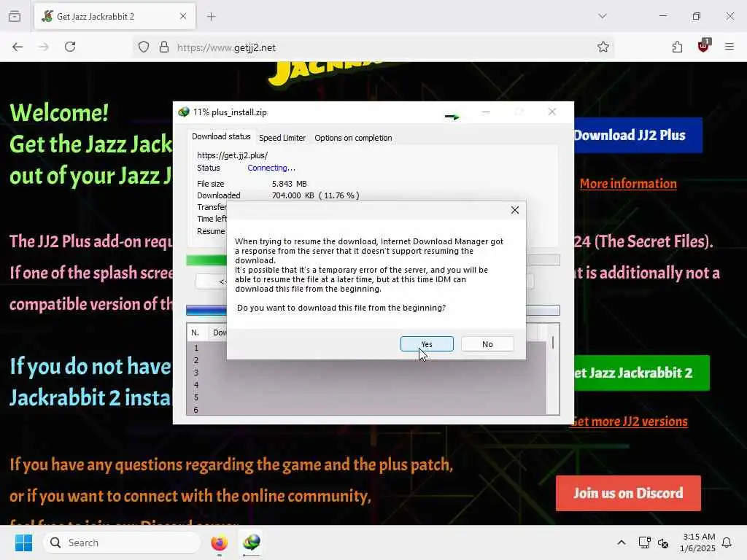The width and height of the screenshot is (747, 560).
Task: Open the Get more JJ2 versions link
Action: (x=629, y=421)
